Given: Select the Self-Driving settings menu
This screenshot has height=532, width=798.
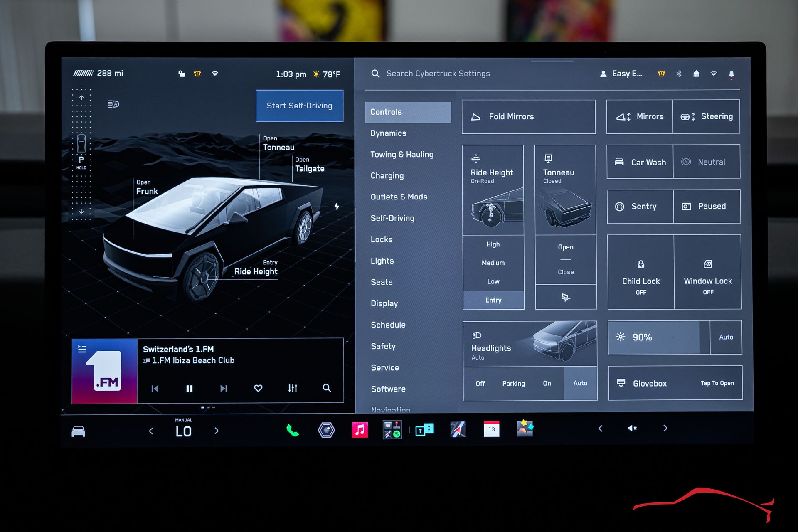Looking at the screenshot, I should tap(392, 218).
